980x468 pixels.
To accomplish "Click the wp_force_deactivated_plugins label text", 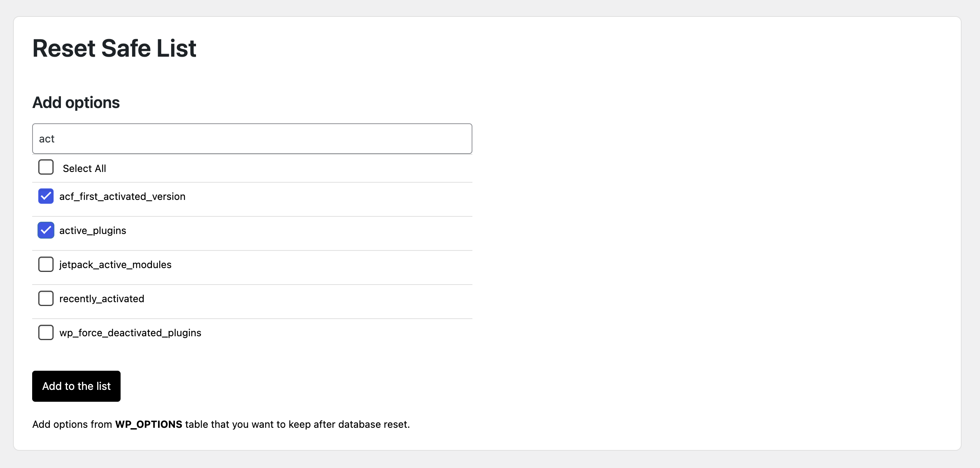I will click(x=130, y=333).
